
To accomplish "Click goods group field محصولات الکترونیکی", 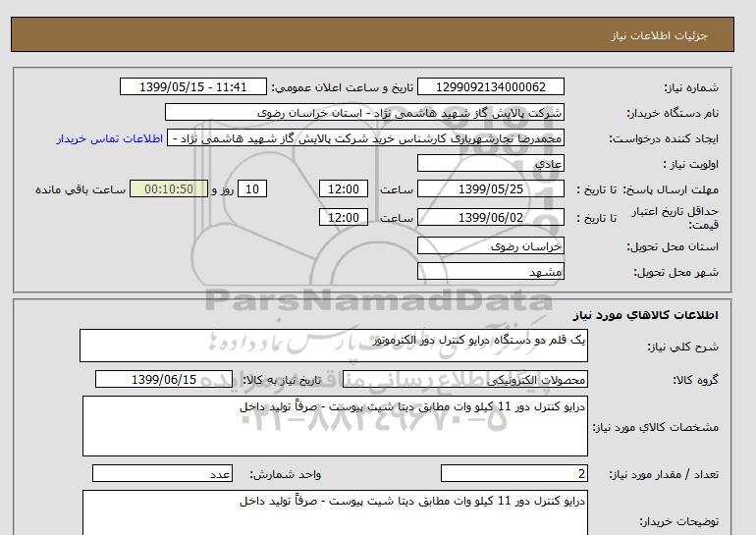I will click(465, 379).
